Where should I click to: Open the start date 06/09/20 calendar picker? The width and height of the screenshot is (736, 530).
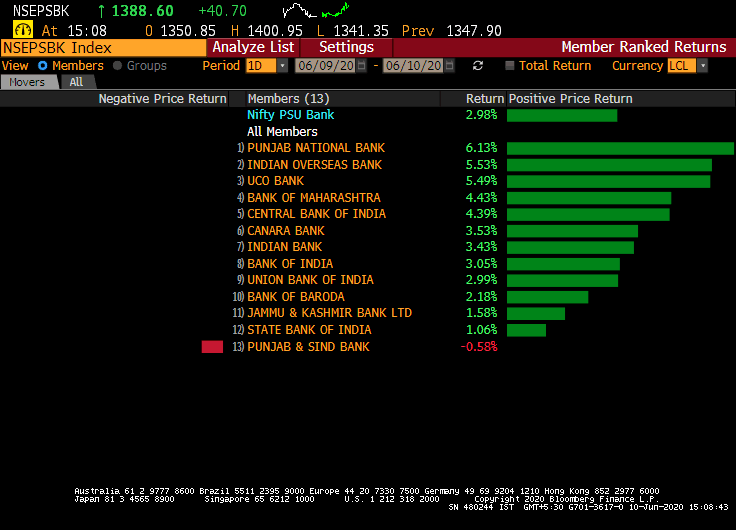coord(362,66)
